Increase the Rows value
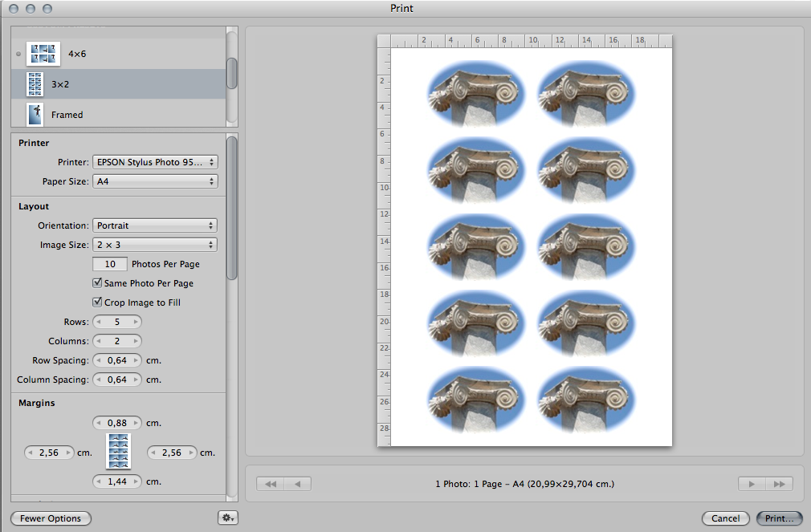Viewport: 811px width, 532px height. pos(136,322)
